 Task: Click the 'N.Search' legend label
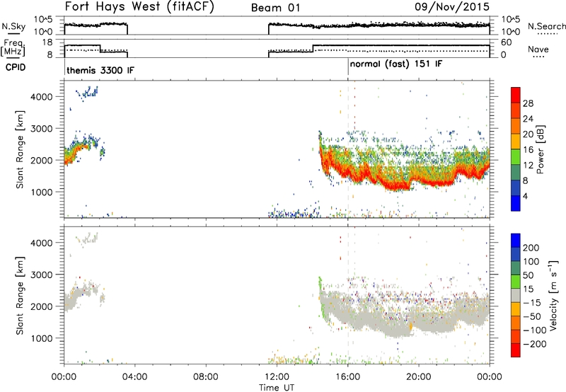tap(547, 26)
